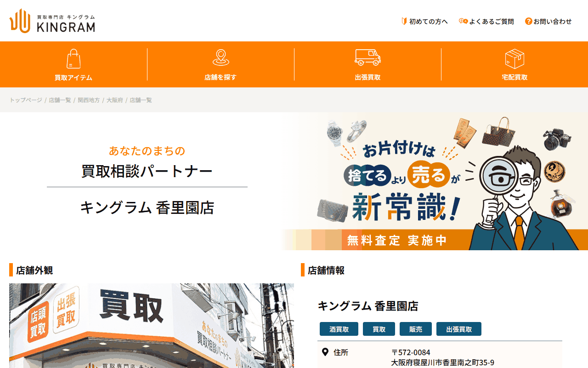588x368 pixels.
Task: Select the 宅配買取 navigation menu label
Action: coord(514,77)
